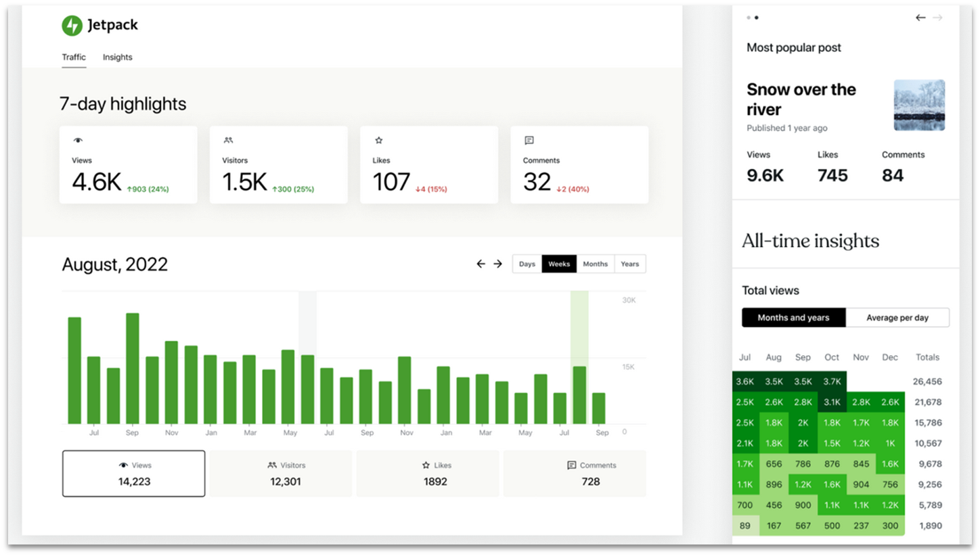Open the Insights tab

117,57
